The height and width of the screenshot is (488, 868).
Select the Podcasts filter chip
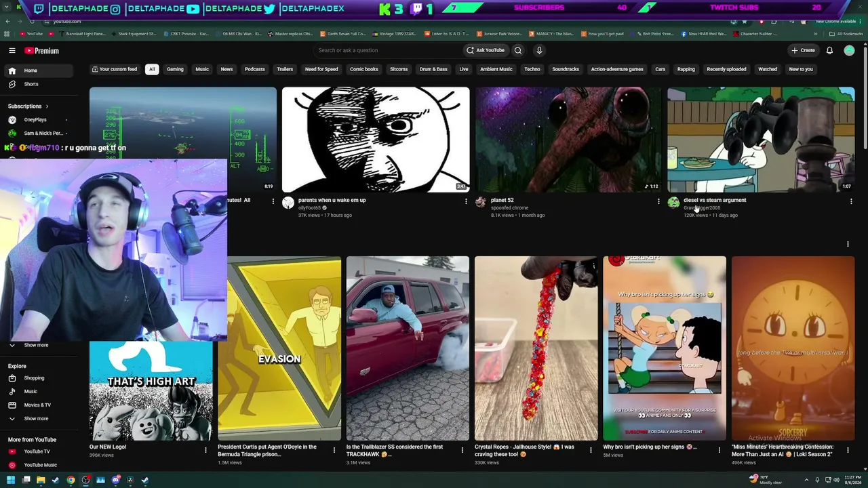click(x=255, y=69)
